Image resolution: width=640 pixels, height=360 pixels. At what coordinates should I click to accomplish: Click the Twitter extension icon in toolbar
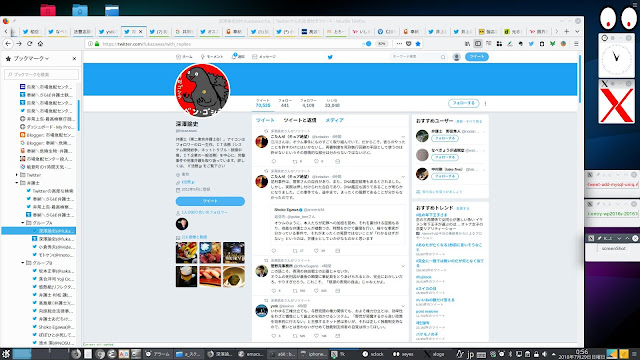point(531,44)
